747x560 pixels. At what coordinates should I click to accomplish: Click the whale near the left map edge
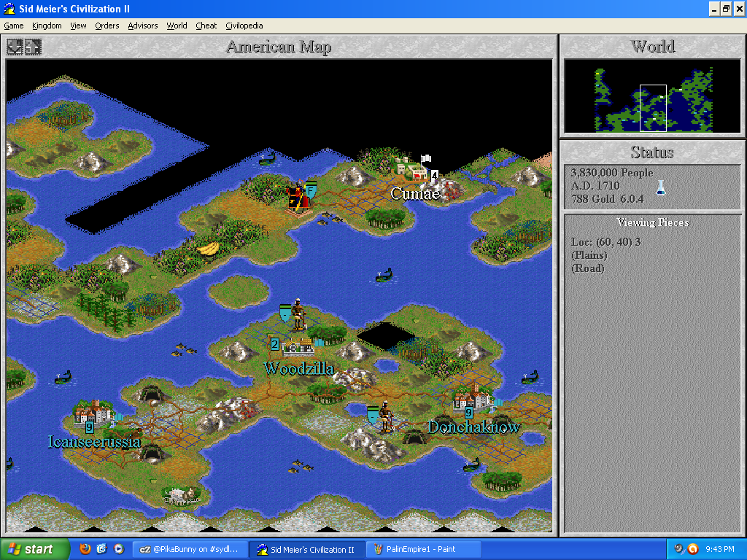pos(63,378)
